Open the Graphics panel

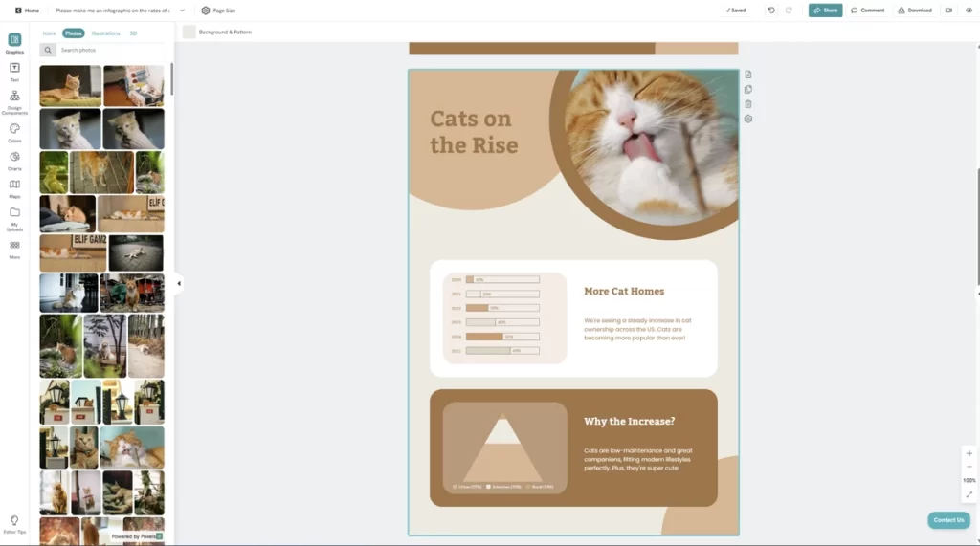(14, 43)
